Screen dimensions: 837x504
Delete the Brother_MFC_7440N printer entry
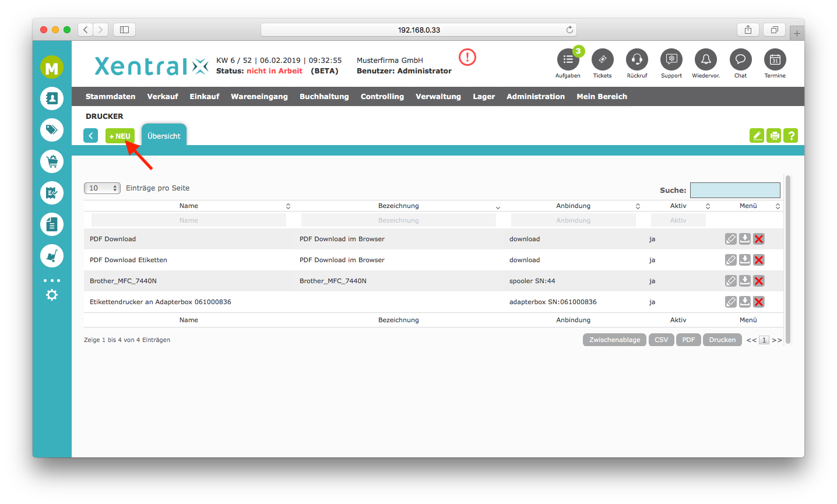758,281
